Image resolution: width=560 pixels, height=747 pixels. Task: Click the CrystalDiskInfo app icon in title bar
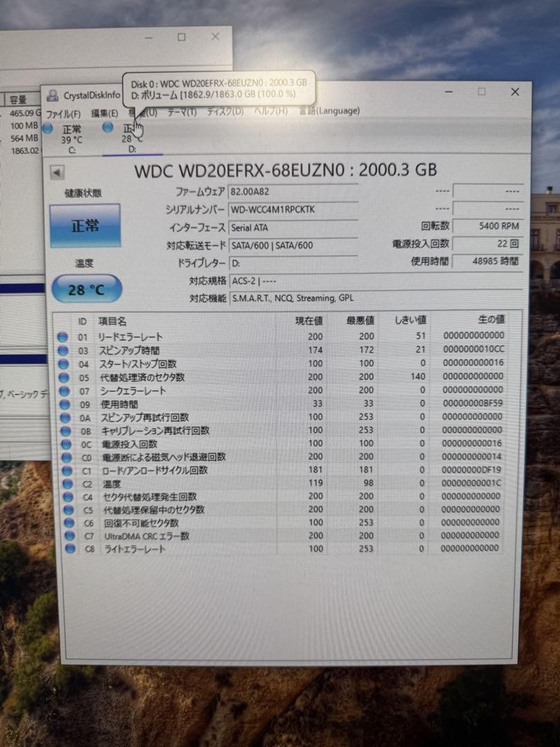pyautogui.click(x=53, y=95)
